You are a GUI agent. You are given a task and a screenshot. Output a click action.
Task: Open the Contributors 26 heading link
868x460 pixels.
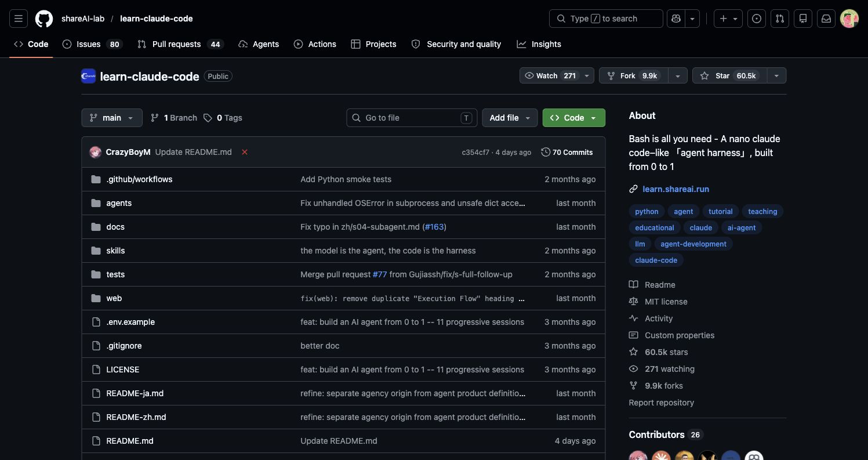[666, 434]
